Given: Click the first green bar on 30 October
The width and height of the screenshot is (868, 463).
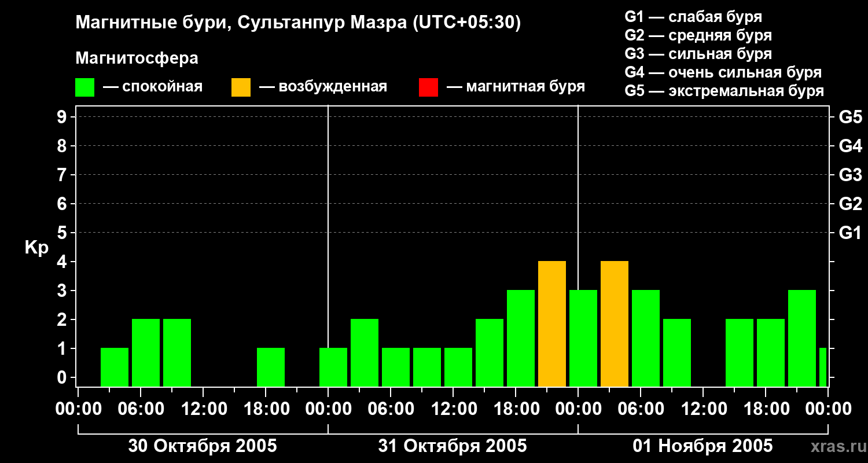Looking at the screenshot, I should [115, 368].
